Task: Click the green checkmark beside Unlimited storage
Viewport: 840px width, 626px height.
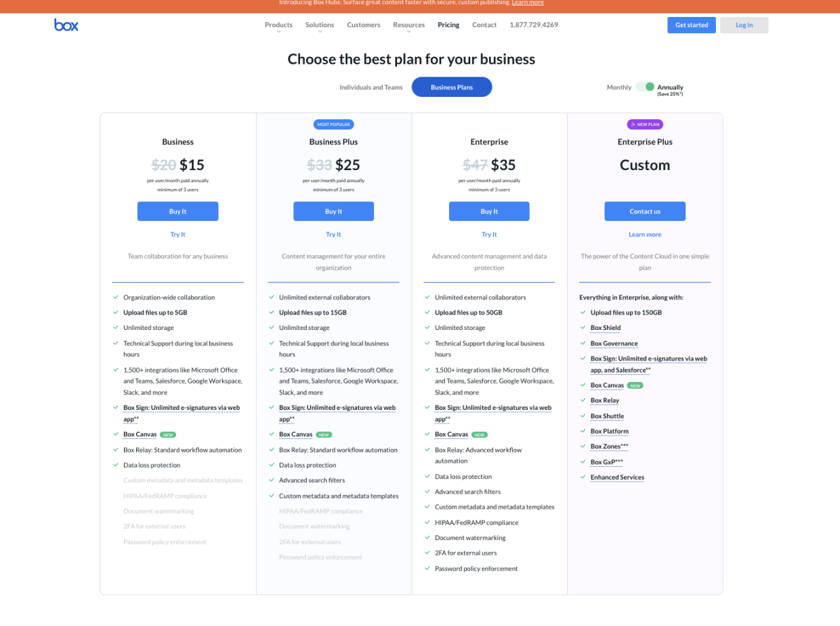Action: [115, 328]
